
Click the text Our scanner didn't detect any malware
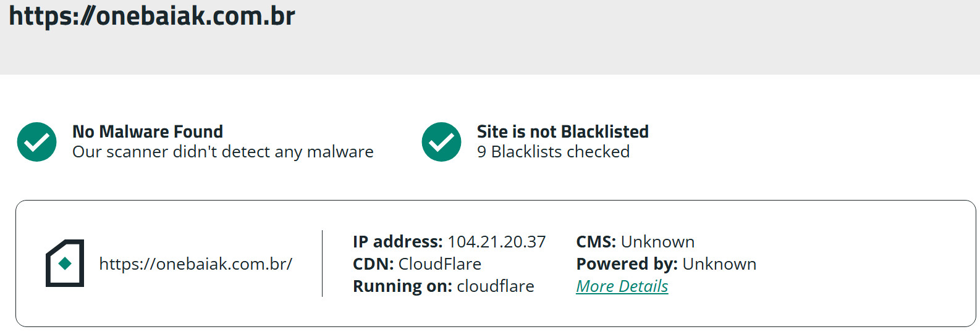[222, 152]
